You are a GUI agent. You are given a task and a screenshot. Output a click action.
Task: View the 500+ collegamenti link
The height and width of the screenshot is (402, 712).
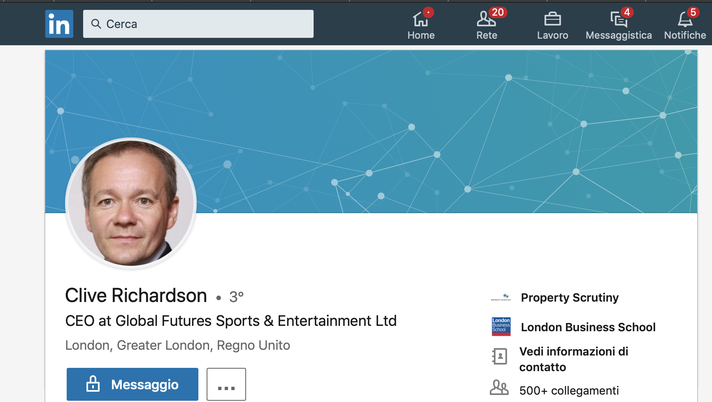click(569, 391)
